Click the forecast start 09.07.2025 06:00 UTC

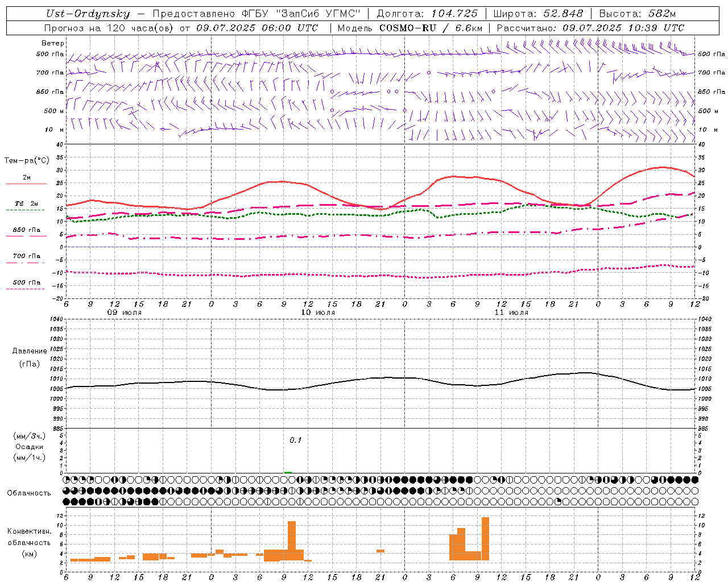point(258,28)
